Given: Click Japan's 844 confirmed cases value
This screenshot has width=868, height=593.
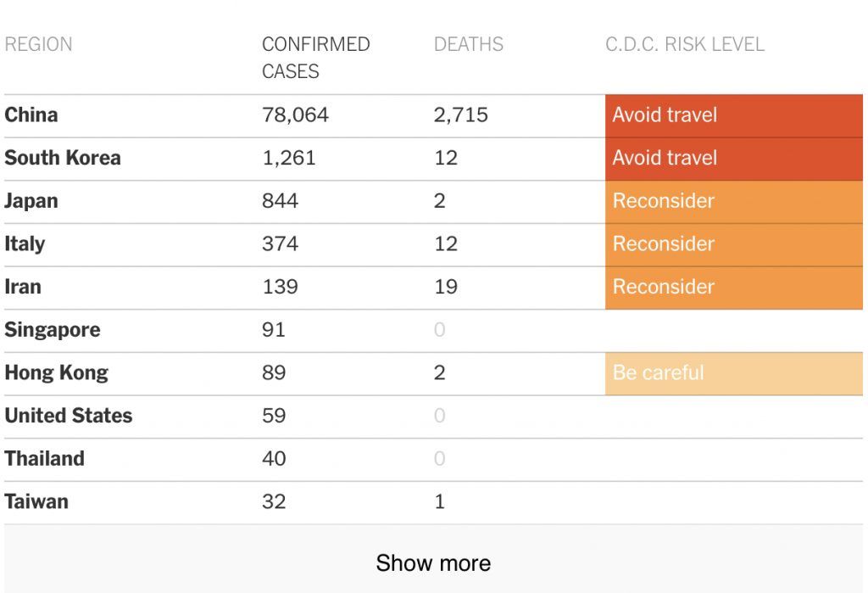Looking at the screenshot, I should [x=280, y=201].
